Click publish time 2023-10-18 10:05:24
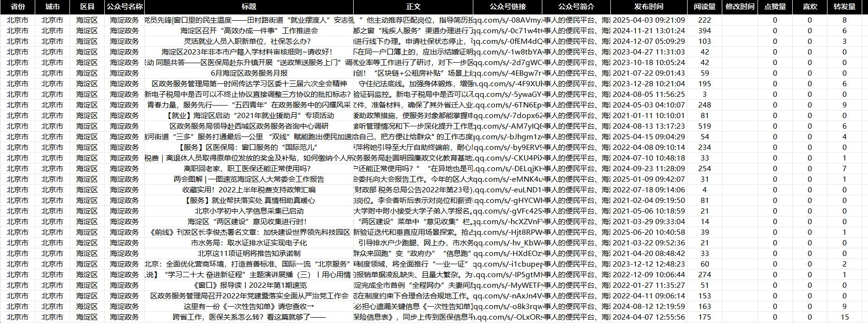This screenshot has width=868, height=323. click(649, 62)
